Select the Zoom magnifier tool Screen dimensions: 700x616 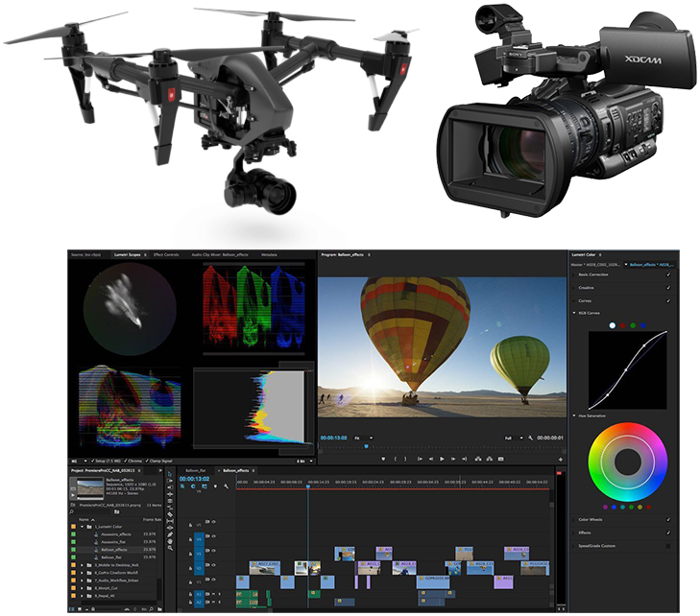(x=170, y=548)
